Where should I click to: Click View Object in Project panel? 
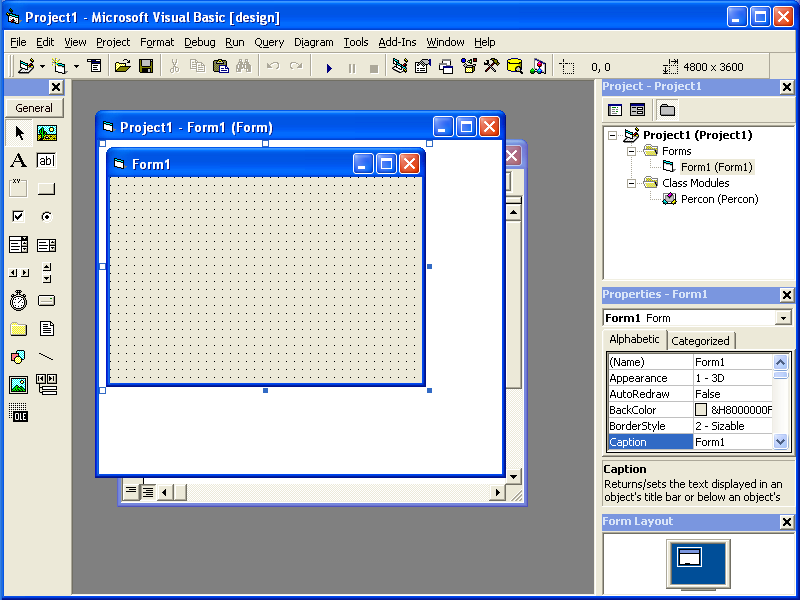coord(637,110)
